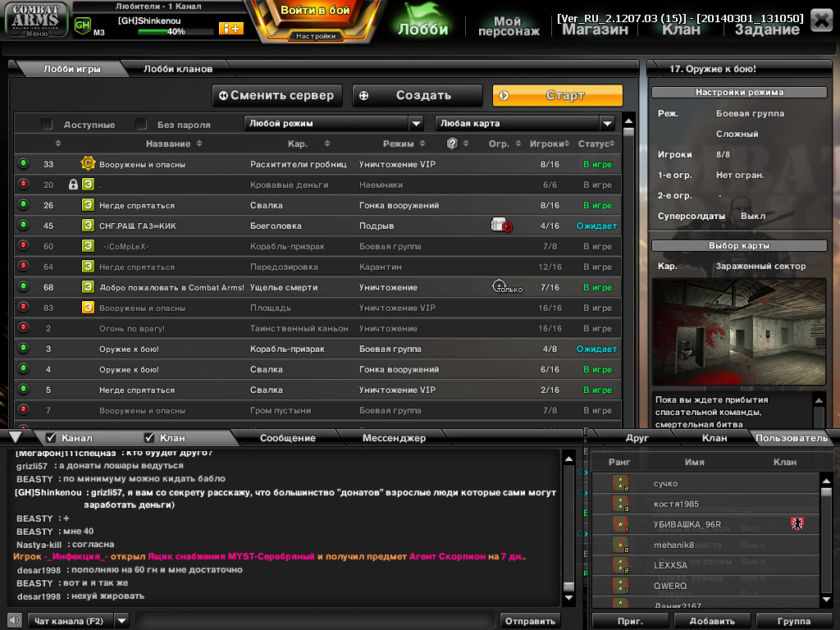The height and width of the screenshot is (630, 840).
Task: Open the Сообщение chat tab
Action: coord(288,438)
